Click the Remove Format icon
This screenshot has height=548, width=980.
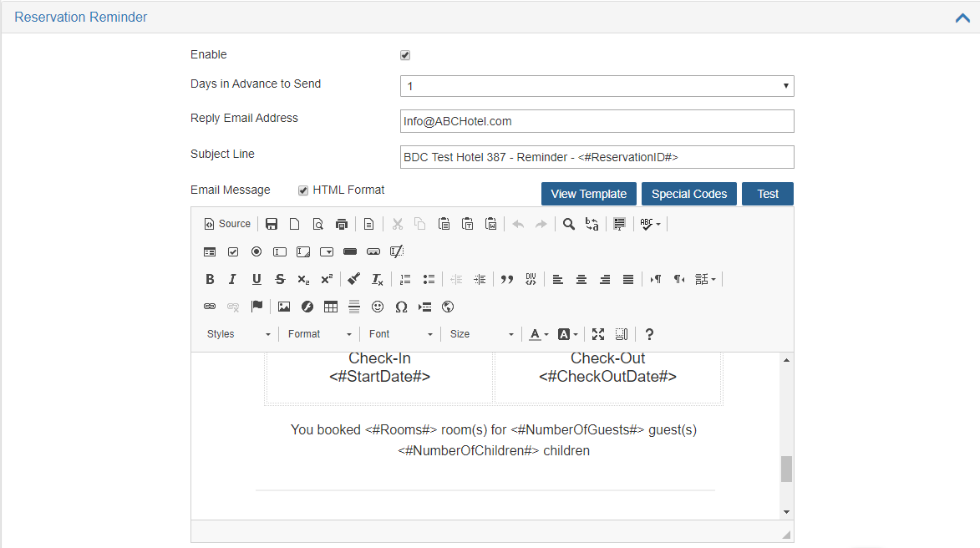pyautogui.click(x=378, y=279)
